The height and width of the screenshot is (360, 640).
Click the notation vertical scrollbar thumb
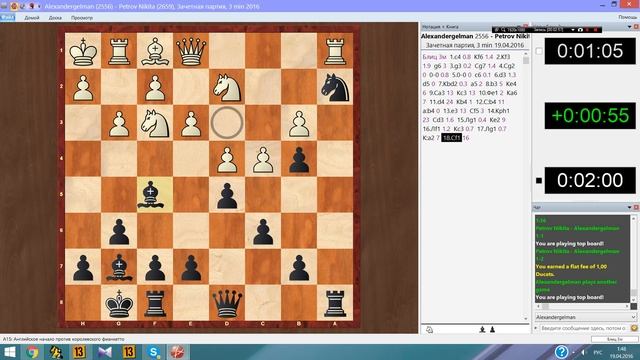click(x=526, y=60)
